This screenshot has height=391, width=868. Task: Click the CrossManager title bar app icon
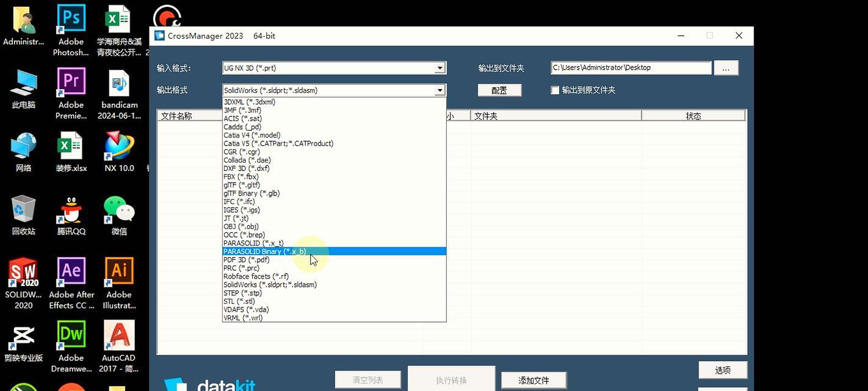[x=159, y=35]
